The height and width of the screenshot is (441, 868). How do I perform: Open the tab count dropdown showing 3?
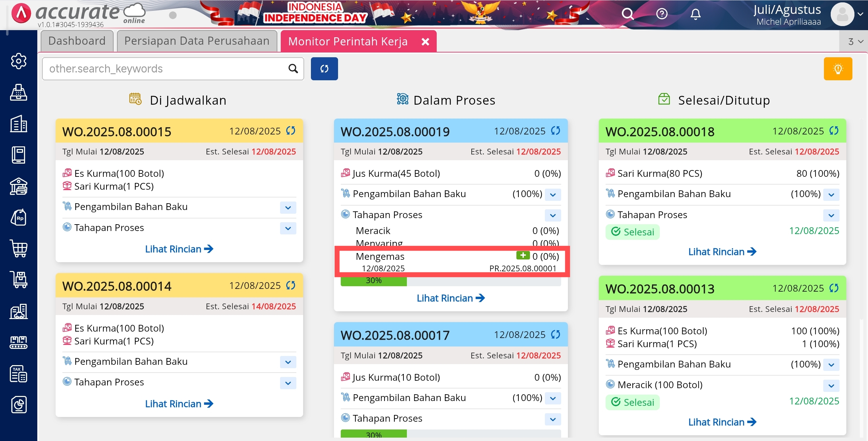click(855, 42)
